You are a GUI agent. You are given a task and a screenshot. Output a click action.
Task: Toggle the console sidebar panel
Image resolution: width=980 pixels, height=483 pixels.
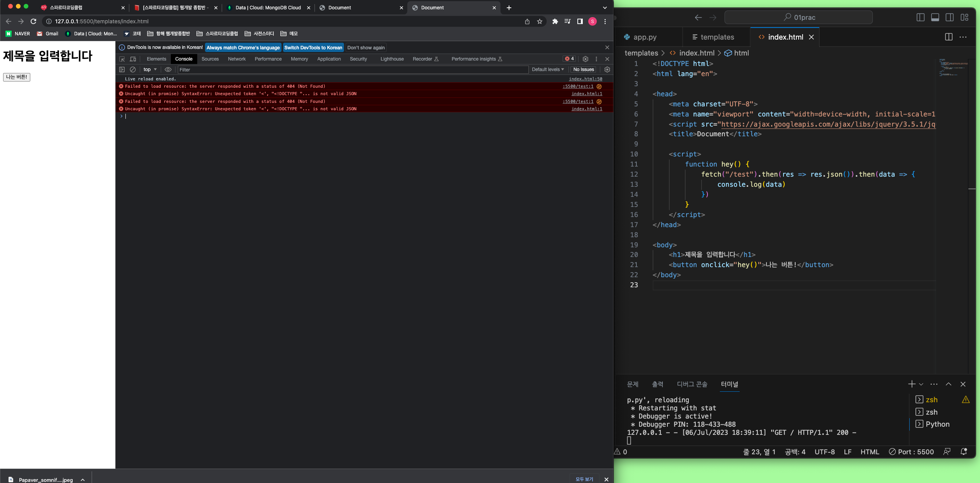click(122, 69)
